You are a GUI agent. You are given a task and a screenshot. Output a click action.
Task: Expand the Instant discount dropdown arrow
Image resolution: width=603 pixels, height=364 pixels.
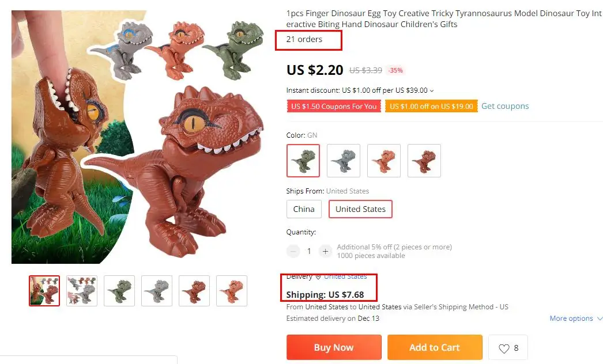[431, 90]
